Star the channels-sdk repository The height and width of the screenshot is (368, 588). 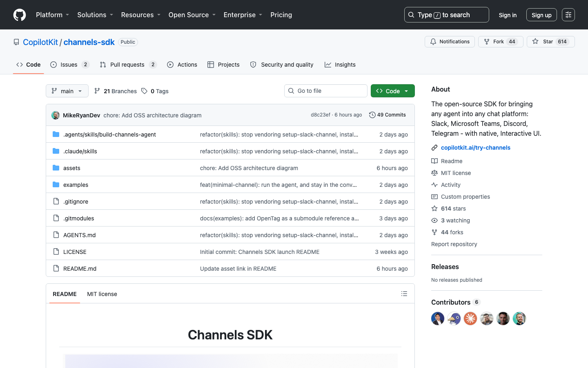click(x=550, y=42)
